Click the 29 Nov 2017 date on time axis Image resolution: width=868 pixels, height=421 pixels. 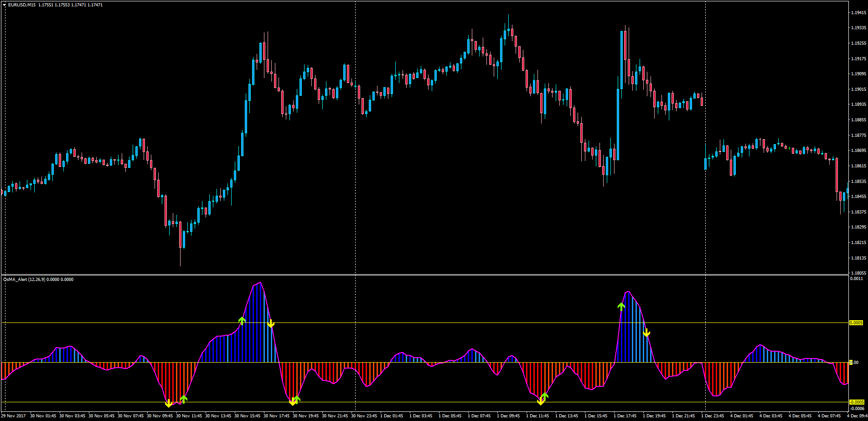pos(13,416)
